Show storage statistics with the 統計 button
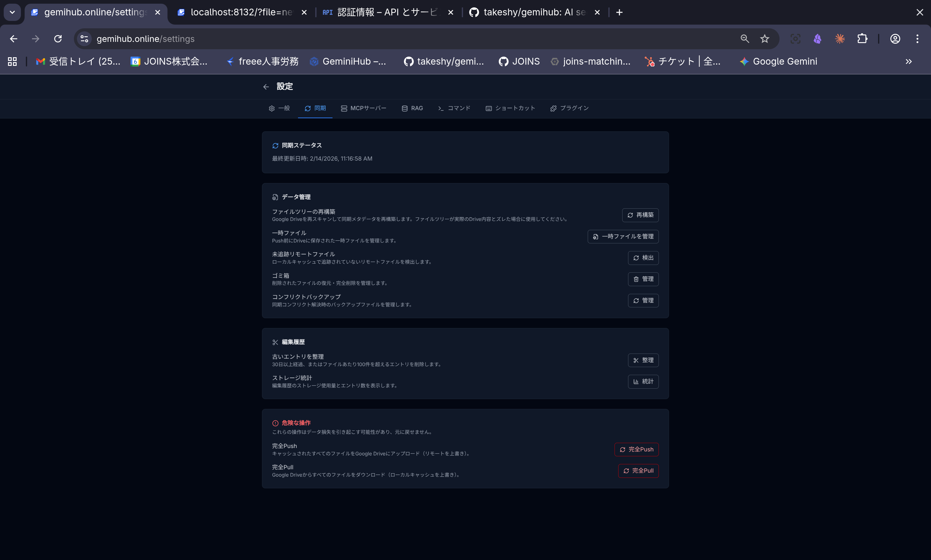Viewport: 931px width, 560px height. (643, 381)
